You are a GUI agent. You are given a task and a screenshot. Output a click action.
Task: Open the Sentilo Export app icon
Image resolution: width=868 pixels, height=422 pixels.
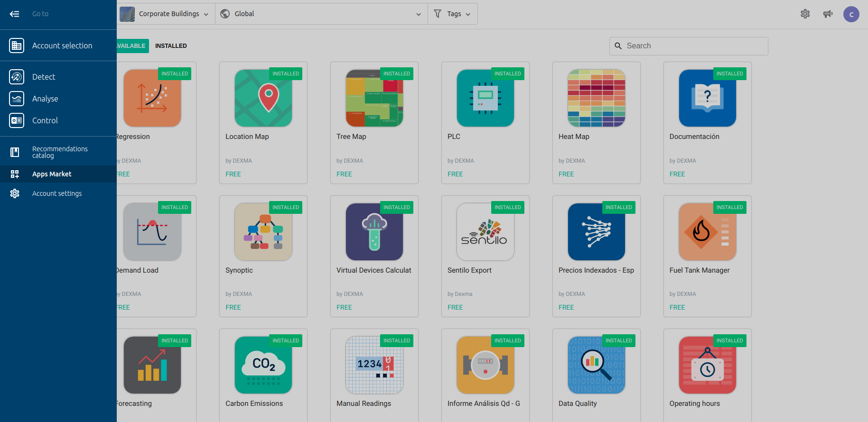485,232
